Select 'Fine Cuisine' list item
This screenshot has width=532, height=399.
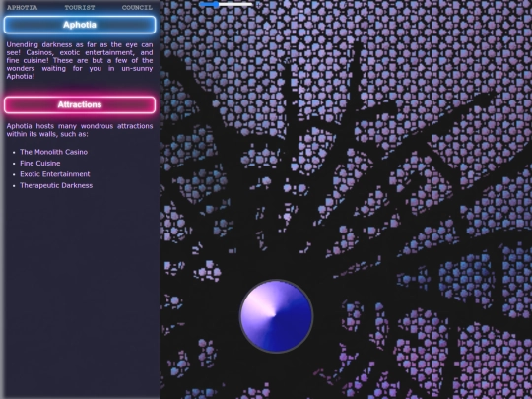[x=40, y=163]
